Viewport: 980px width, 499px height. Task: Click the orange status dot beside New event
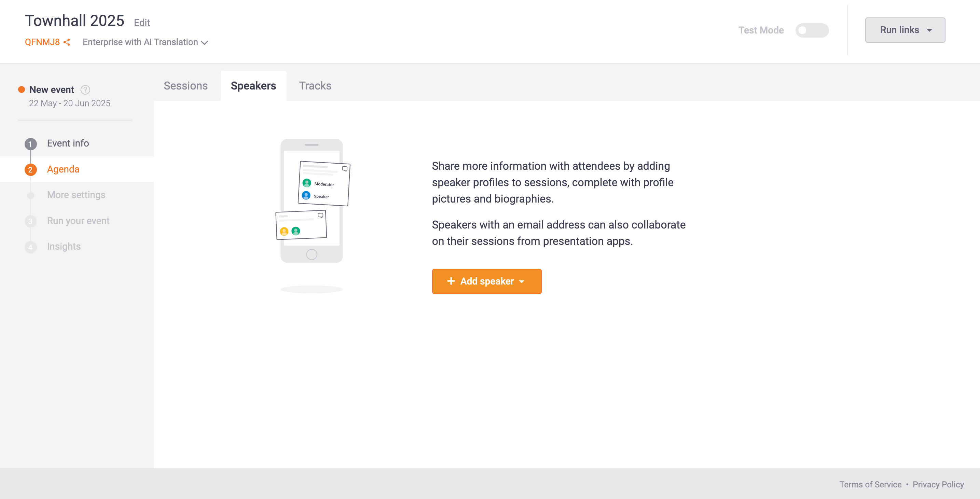[22, 90]
